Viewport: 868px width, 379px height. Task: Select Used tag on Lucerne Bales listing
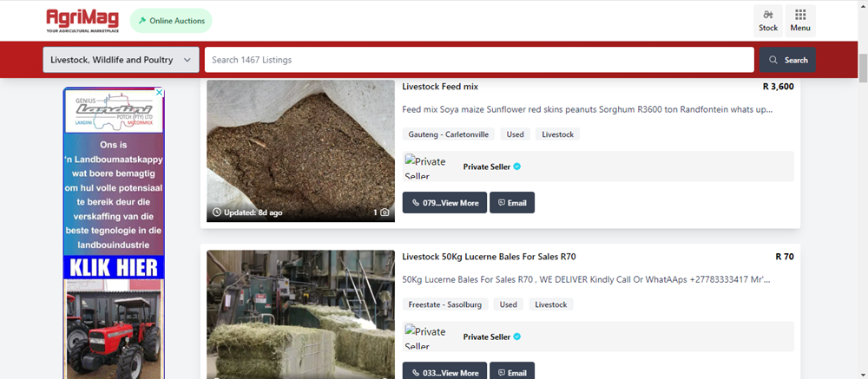point(508,304)
